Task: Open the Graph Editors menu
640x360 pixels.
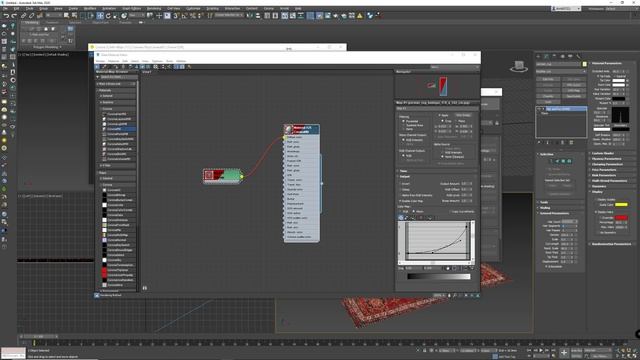Action: [x=131, y=8]
